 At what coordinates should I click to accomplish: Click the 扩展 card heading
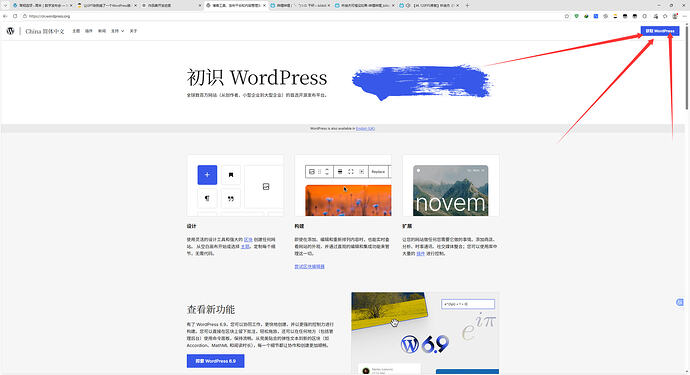(407, 226)
